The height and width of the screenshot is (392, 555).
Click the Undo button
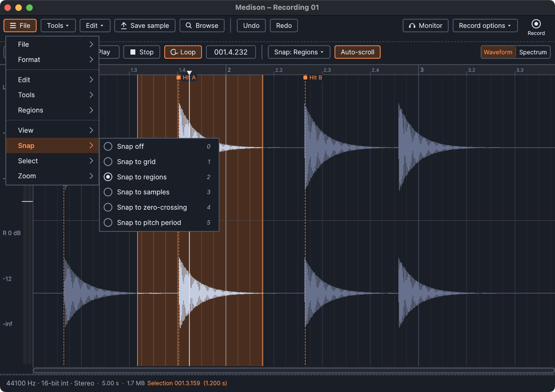tap(251, 26)
